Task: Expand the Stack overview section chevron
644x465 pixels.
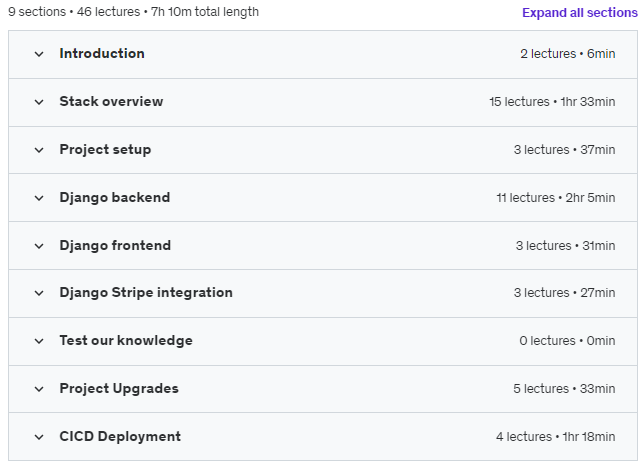Action: [x=39, y=102]
